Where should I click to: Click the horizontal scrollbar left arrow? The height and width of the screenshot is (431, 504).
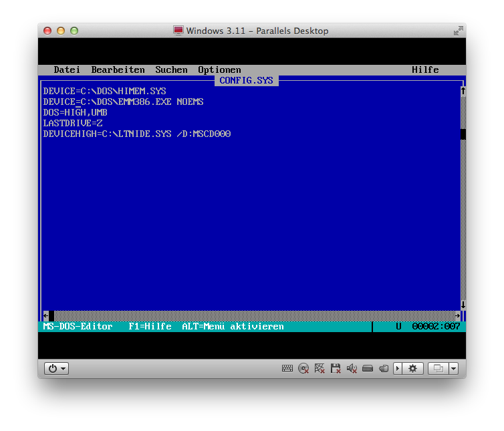point(46,315)
